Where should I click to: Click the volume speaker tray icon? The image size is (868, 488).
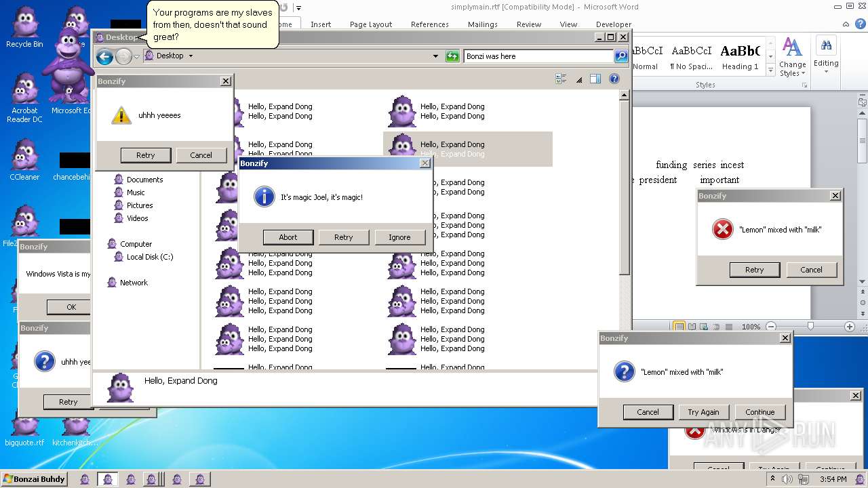[x=787, y=479]
